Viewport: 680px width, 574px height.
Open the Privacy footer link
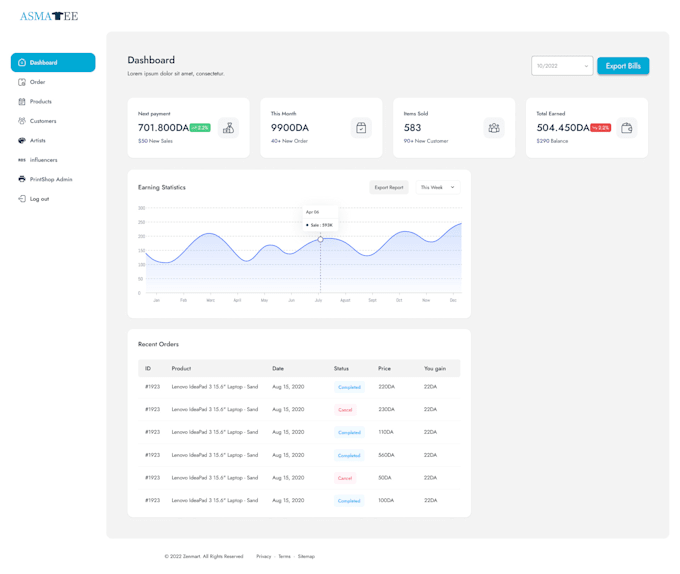click(263, 556)
